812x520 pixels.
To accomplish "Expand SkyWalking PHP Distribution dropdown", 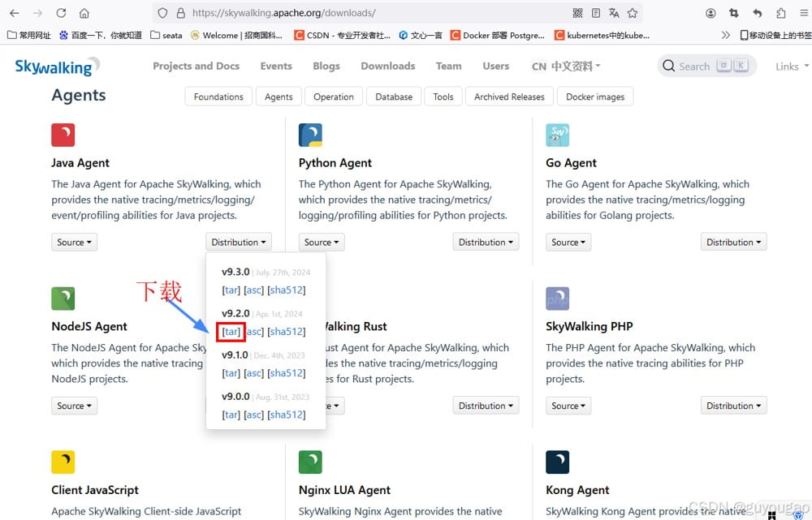I will (734, 406).
